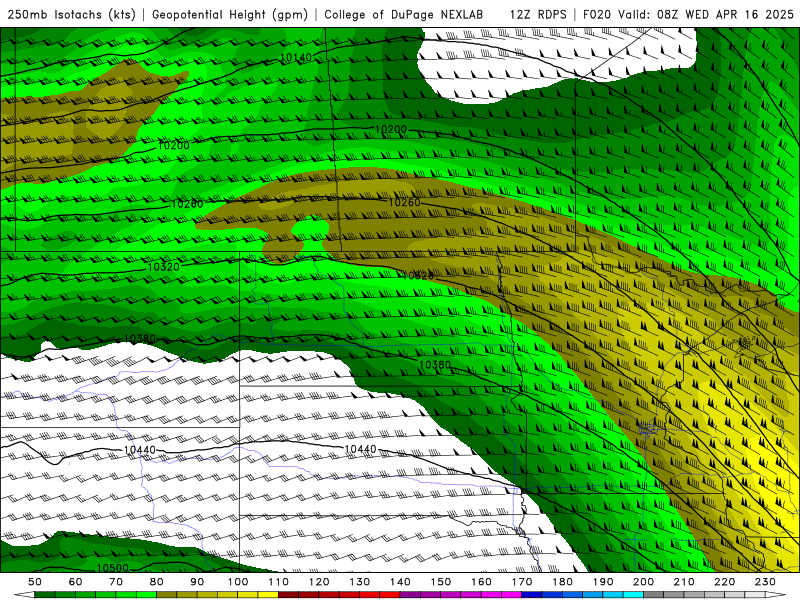Select the "12Z RDPS" model run label
Viewport: 800px width, 600px height.
pyautogui.click(x=538, y=14)
